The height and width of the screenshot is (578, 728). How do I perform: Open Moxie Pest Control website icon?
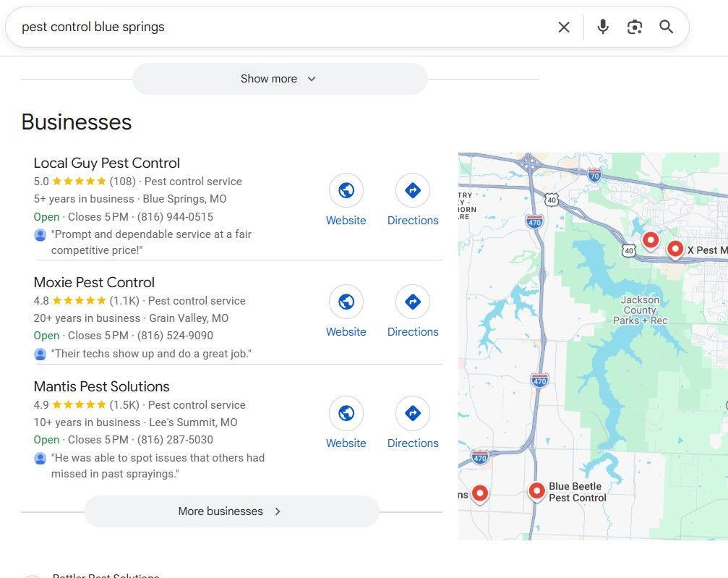[346, 302]
